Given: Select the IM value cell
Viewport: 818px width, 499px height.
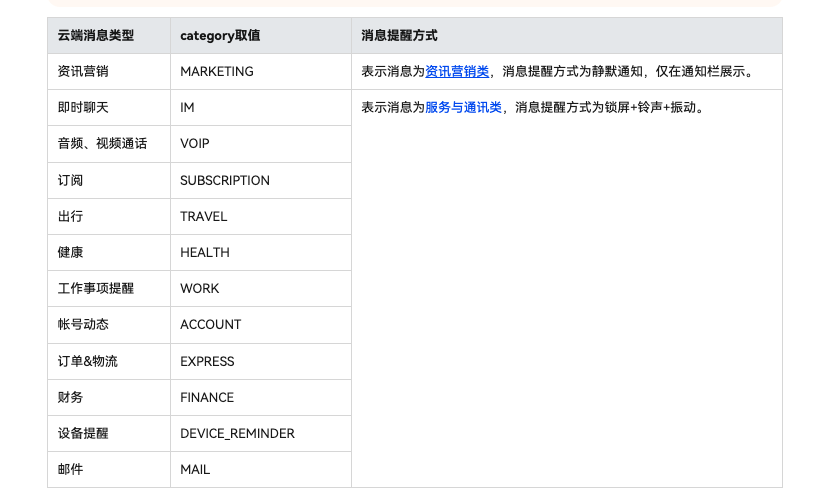Looking at the screenshot, I should (261, 107).
